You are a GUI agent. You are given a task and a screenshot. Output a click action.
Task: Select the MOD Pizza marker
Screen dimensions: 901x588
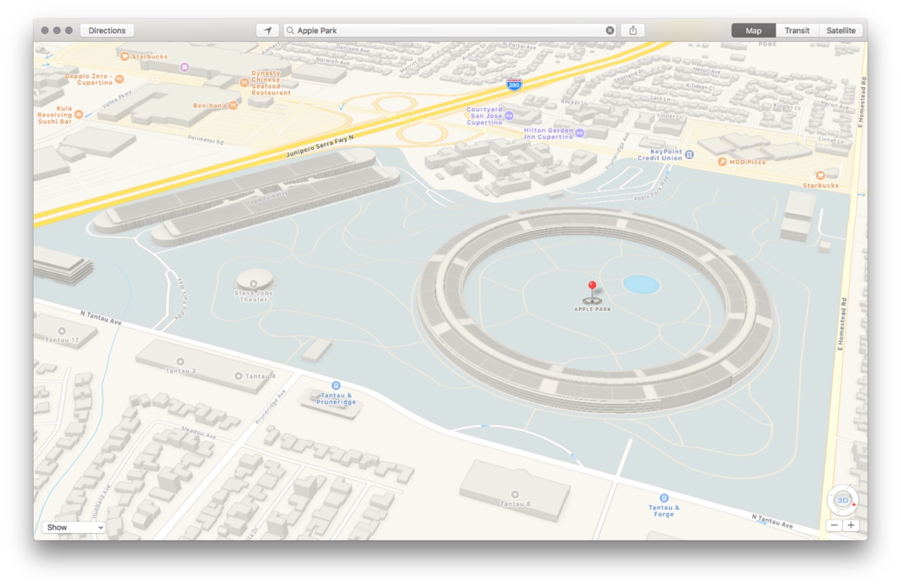point(722,161)
